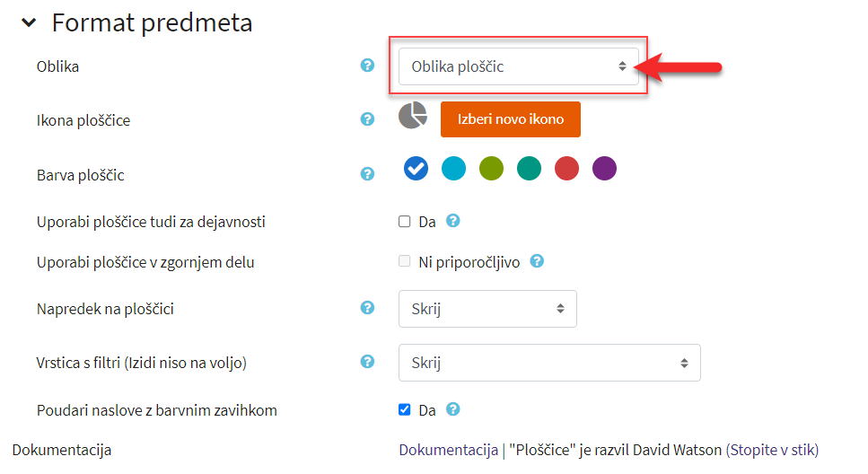Screen dimensions: 868x474
Task: Click help icon for Poudari naslove z barvnim zavihkom
Action: pos(452,409)
